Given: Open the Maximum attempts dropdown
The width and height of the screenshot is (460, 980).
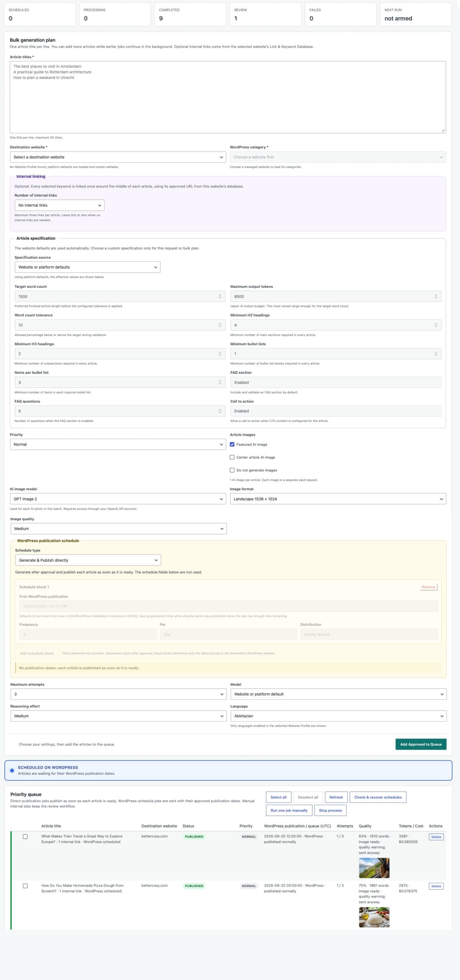Looking at the screenshot, I should click(x=119, y=694).
